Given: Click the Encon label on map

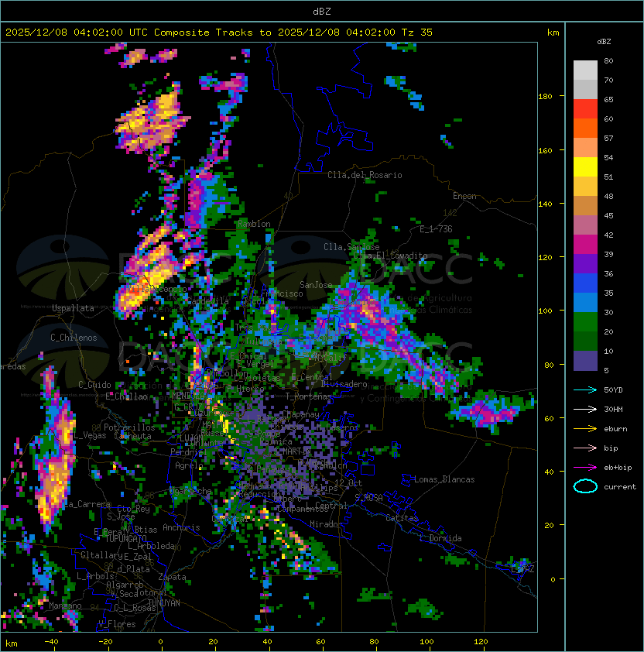Looking at the screenshot, I should tap(464, 196).
